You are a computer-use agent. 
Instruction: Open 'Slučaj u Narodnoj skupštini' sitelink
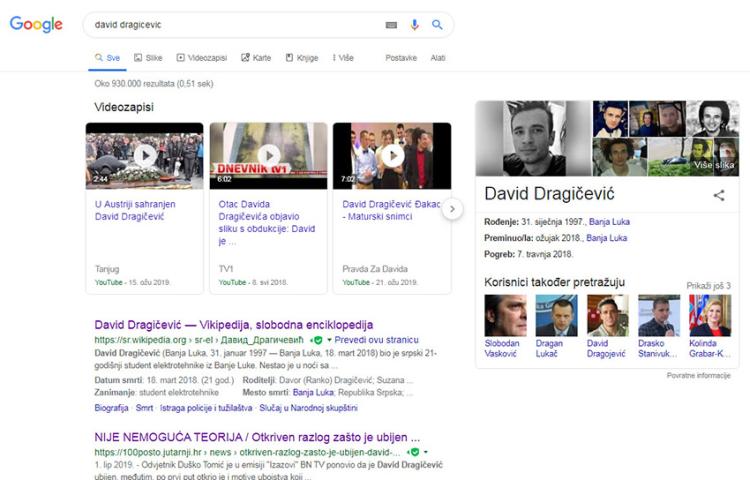tap(308, 408)
